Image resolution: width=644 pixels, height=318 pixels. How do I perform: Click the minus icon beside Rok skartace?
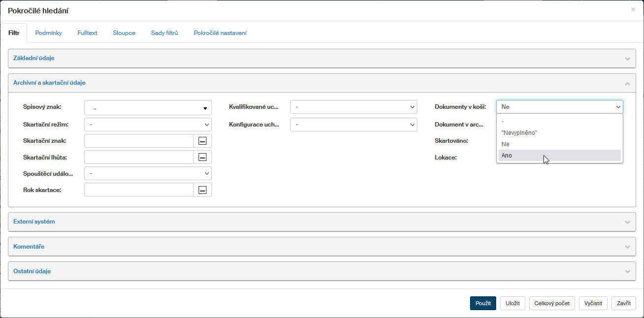(x=202, y=190)
